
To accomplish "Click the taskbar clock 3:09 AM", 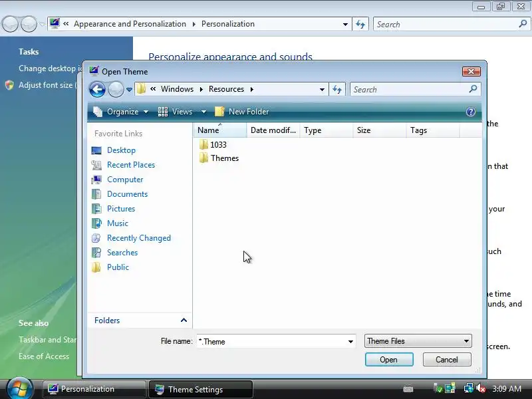I will (x=507, y=389).
